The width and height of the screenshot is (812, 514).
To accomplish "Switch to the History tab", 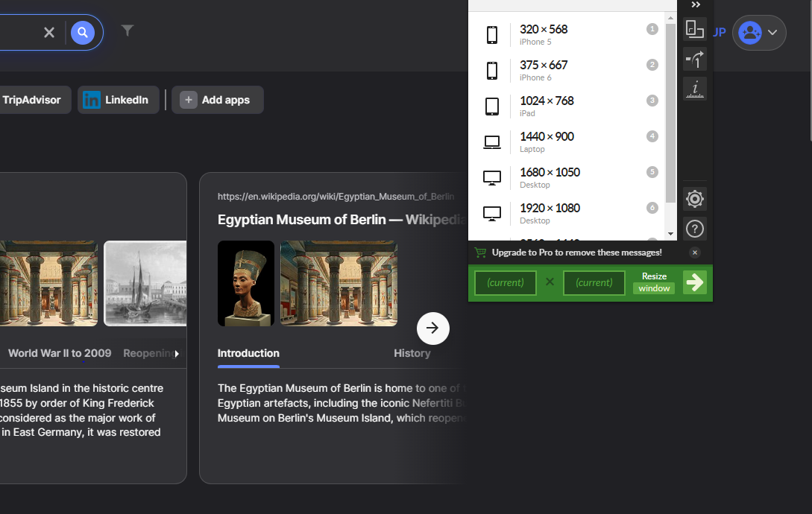I will pyautogui.click(x=412, y=353).
